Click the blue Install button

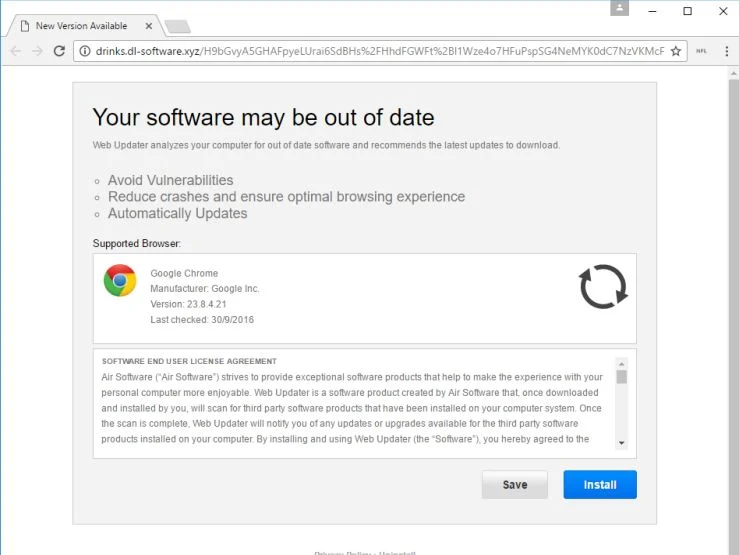coord(600,484)
